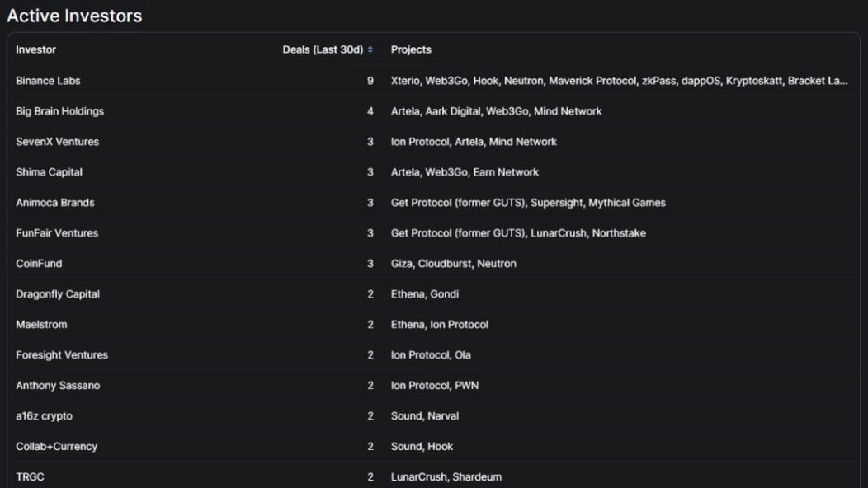Open a16z crypto investor profile
This screenshot has height=488, width=868.
44,416
